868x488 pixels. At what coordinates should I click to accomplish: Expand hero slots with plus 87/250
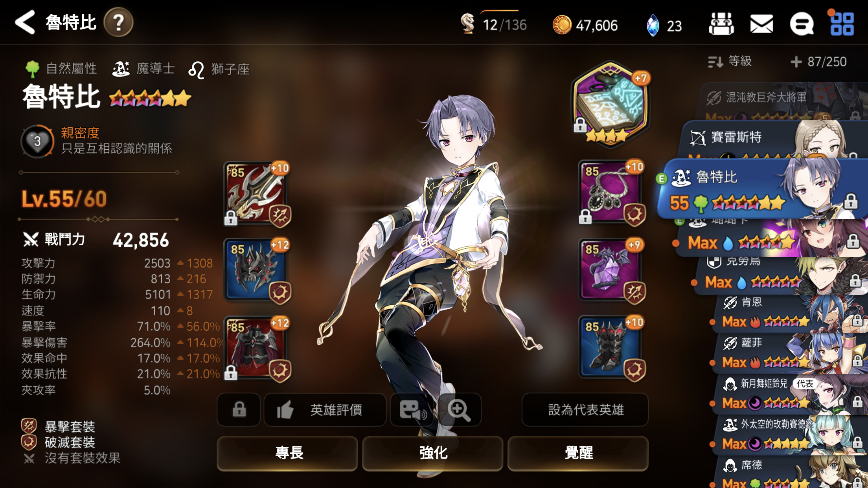(x=818, y=62)
